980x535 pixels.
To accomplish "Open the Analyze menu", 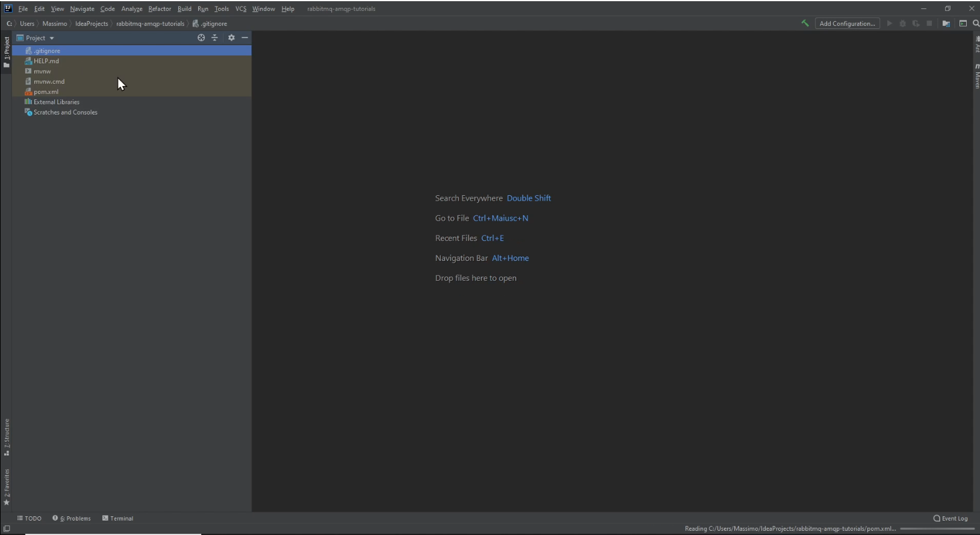I will pyautogui.click(x=131, y=8).
